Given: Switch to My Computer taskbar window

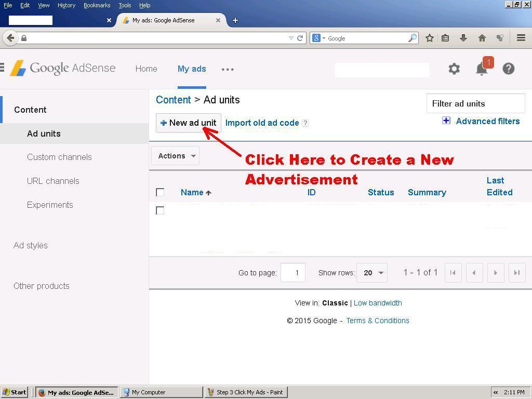Looking at the screenshot, I should tap(162, 392).
